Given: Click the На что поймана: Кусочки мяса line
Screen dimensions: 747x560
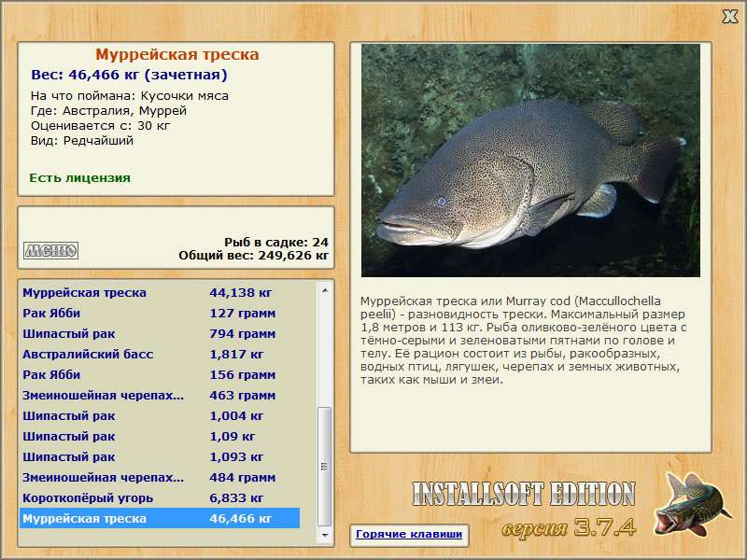Looking at the screenshot, I should pyautogui.click(x=130, y=96).
